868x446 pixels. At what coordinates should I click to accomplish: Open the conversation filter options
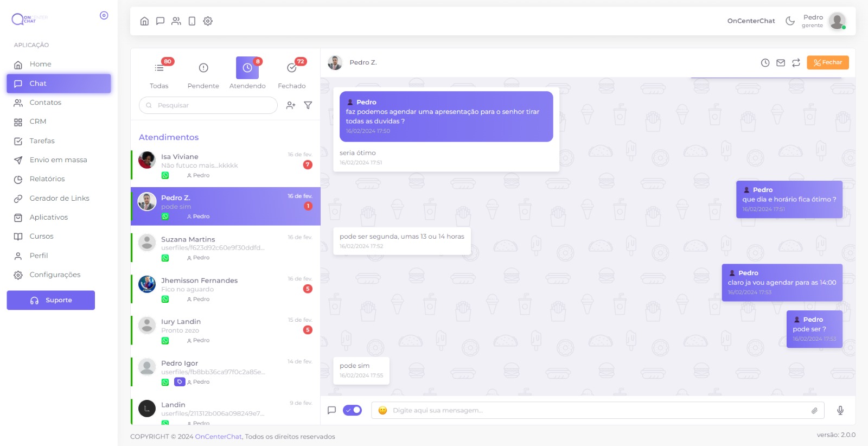tap(308, 105)
